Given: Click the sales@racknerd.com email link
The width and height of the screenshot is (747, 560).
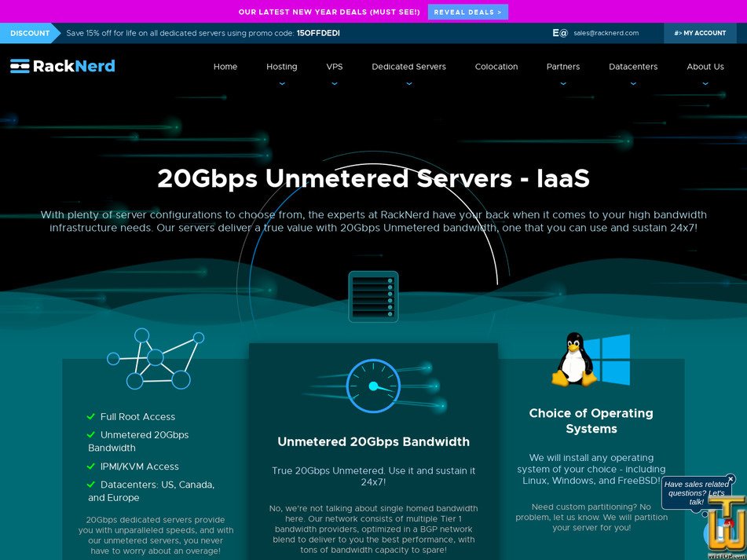Looking at the screenshot, I should point(606,33).
